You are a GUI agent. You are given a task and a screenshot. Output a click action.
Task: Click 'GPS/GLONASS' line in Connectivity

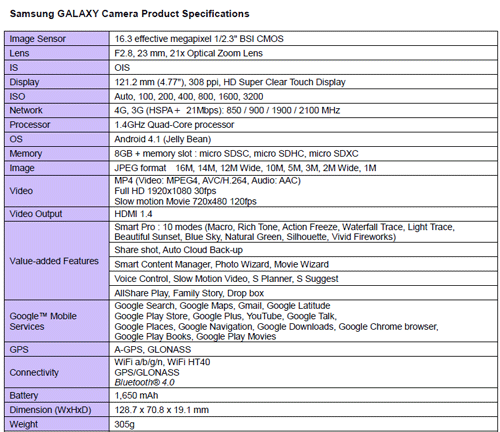coord(147,372)
